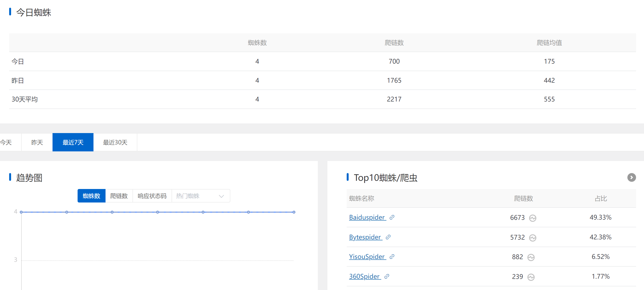Click 360Spider share 1.77%
Image resolution: width=644 pixels, height=290 pixels.
click(600, 276)
